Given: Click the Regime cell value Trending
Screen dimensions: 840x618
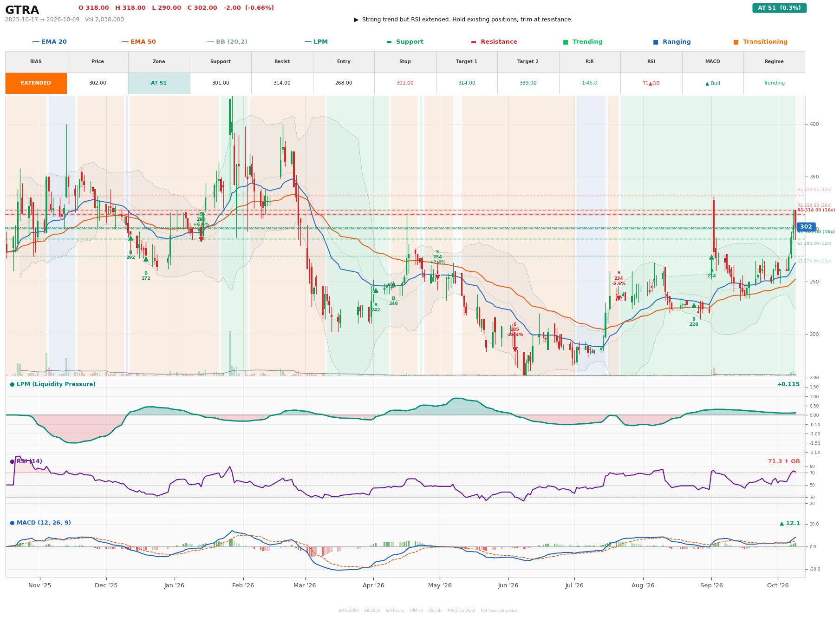Looking at the screenshot, I should [774, 83].
